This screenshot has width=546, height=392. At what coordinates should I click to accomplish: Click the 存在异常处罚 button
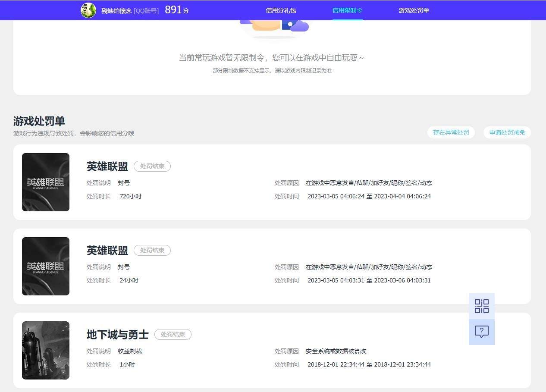pyautogui.click(x=451, y=132)
